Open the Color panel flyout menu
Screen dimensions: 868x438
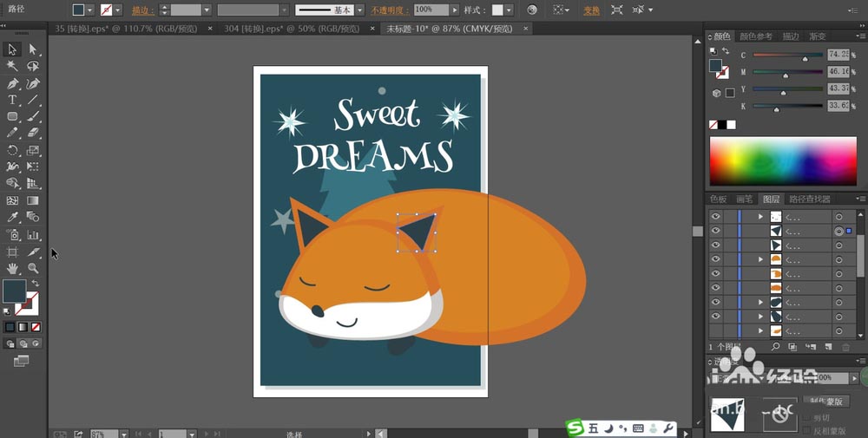860,36
